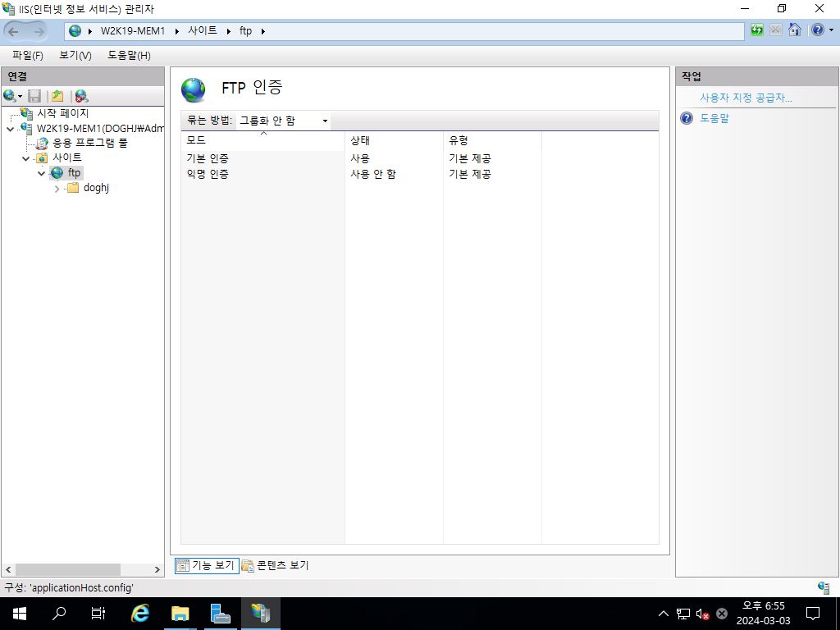
Task: Click the status bar server config icon
Action: click(x=824, y=587)
